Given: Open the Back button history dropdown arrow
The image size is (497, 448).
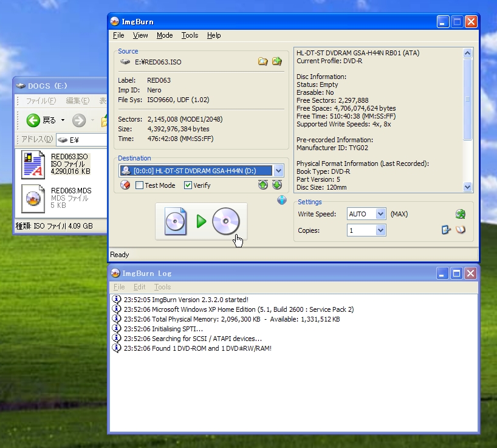Looking at the screenshot, I should [63, 120].
